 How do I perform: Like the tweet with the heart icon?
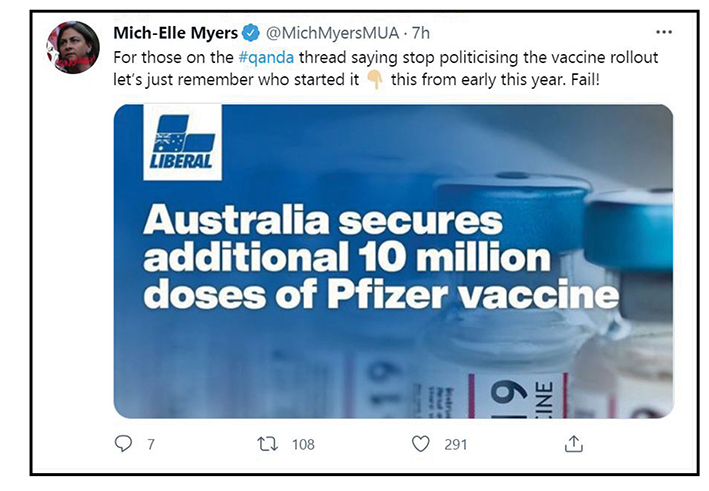[x=421, y=443]
